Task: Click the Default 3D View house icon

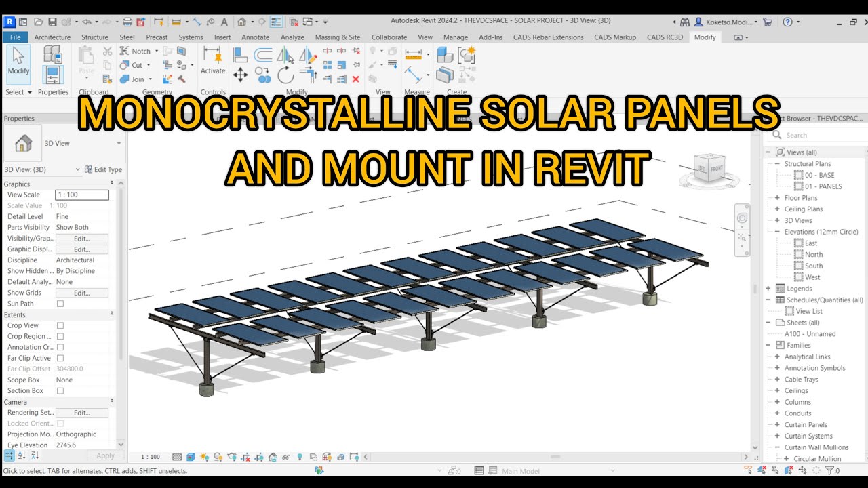Action: click(x=241, y=22)
